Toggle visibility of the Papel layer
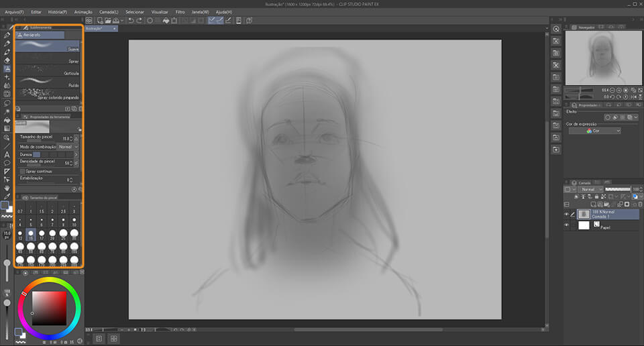The image size is (644, 346). coord(566,226)
